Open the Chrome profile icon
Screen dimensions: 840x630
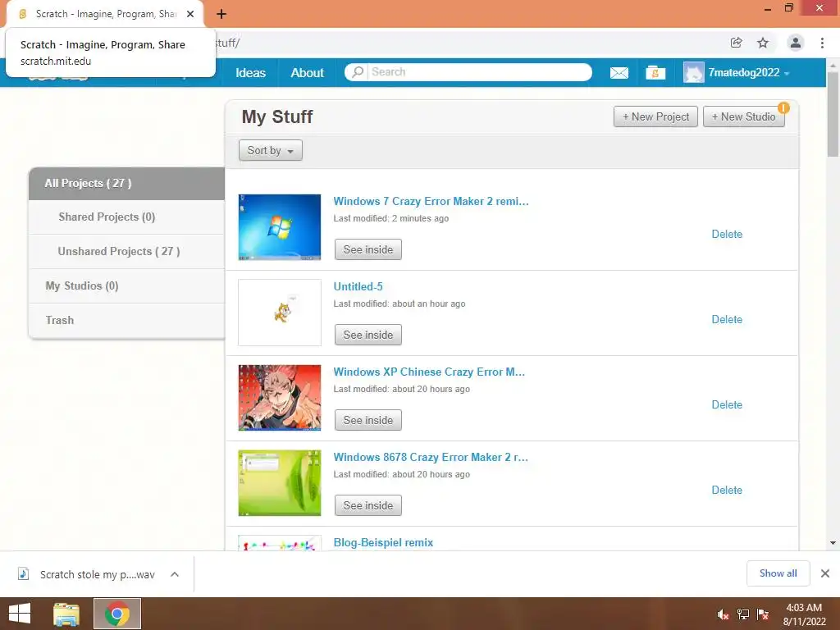click(795, 43)
